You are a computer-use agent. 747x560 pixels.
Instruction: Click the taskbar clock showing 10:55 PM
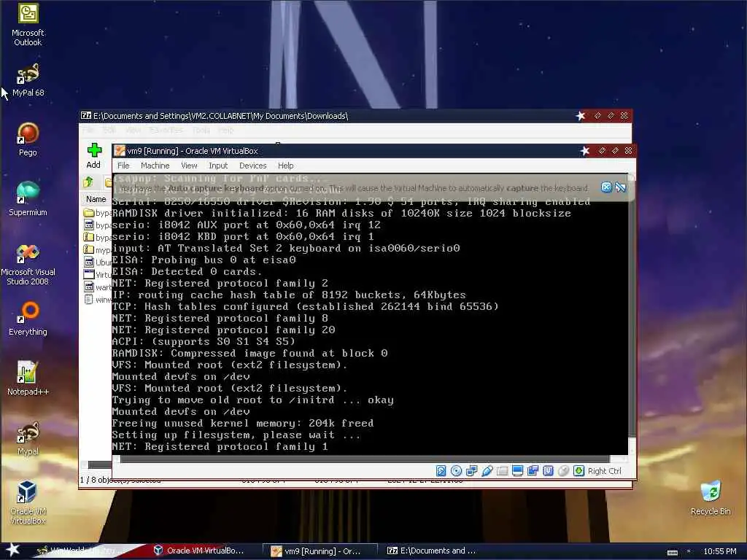tap(720, 551)
